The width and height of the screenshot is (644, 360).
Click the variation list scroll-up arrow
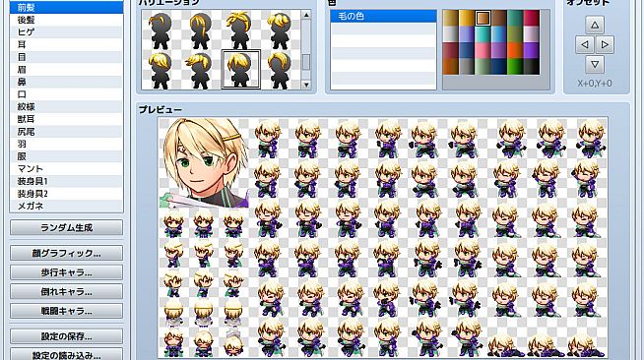306,15
